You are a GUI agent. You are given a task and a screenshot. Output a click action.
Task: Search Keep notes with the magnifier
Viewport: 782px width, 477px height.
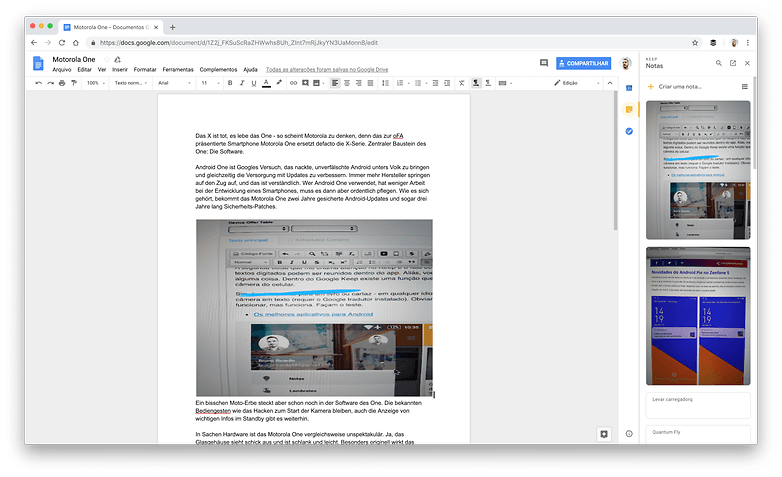point(719,63)
